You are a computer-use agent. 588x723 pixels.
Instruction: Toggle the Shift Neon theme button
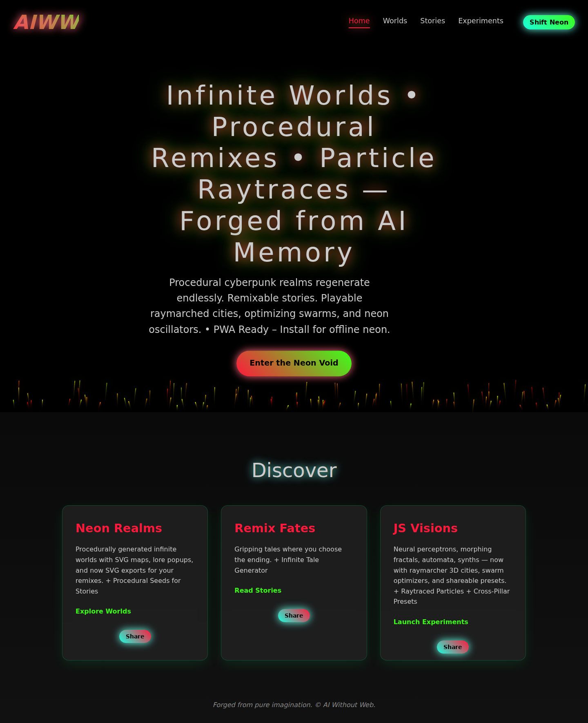click(548, 22)
